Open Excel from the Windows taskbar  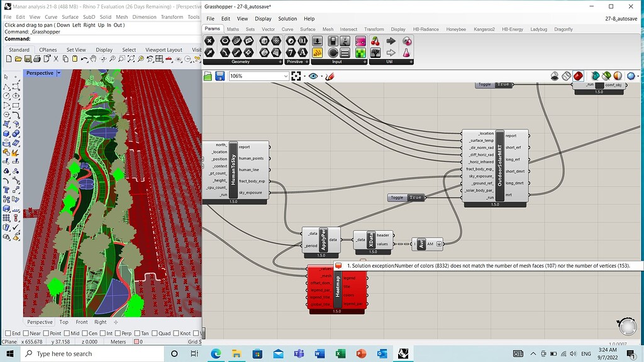click(x=340, y=354)
